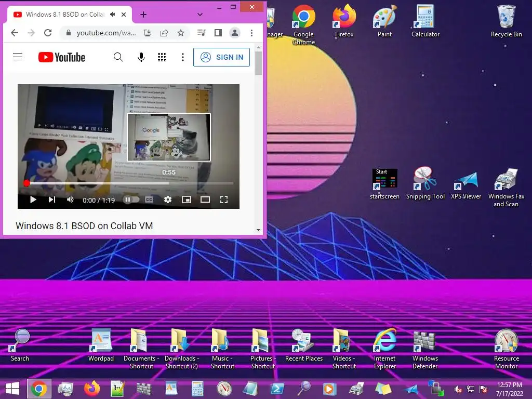Go to YouTube home via logo
This screenshot has height=399, width=532.
tap(62, 57)
